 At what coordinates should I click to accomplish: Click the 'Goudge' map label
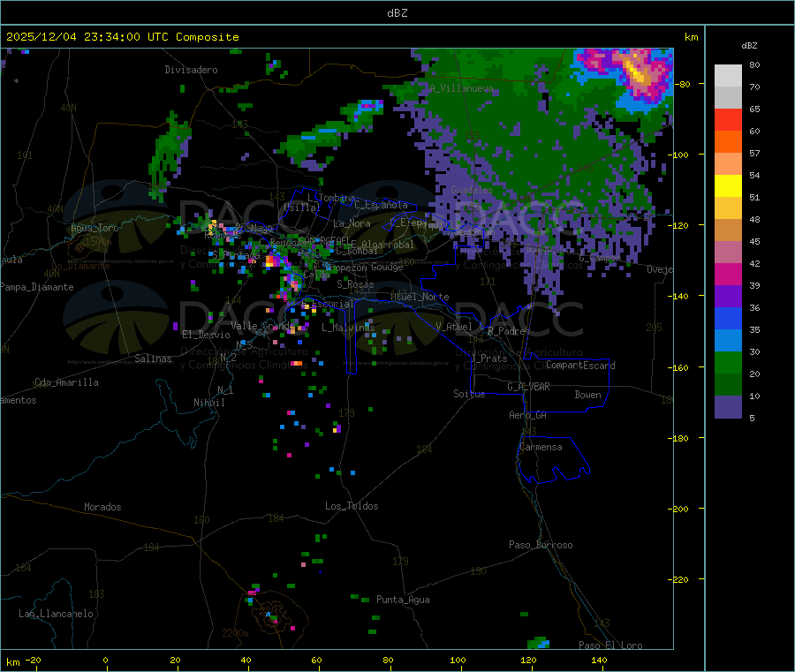point(387,267)
